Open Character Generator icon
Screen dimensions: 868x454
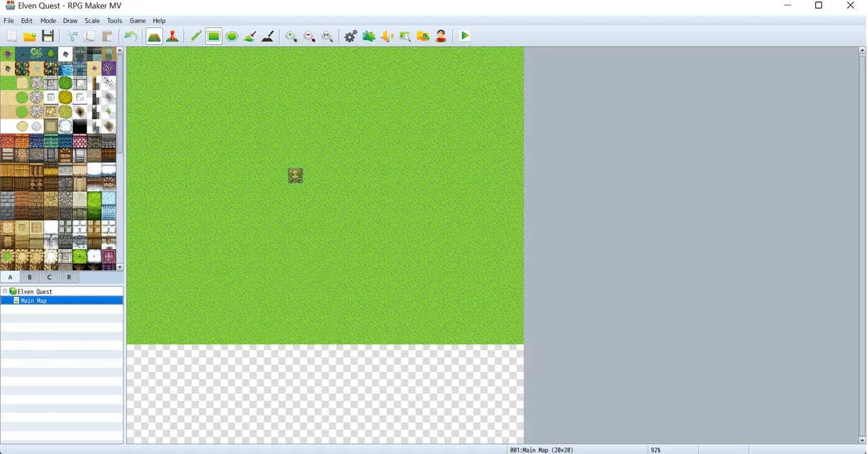tap(441, 36)
